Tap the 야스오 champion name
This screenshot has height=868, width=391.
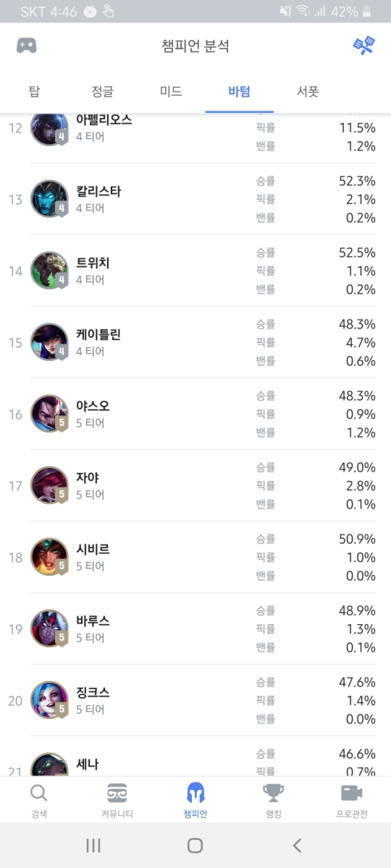(93, 406)
